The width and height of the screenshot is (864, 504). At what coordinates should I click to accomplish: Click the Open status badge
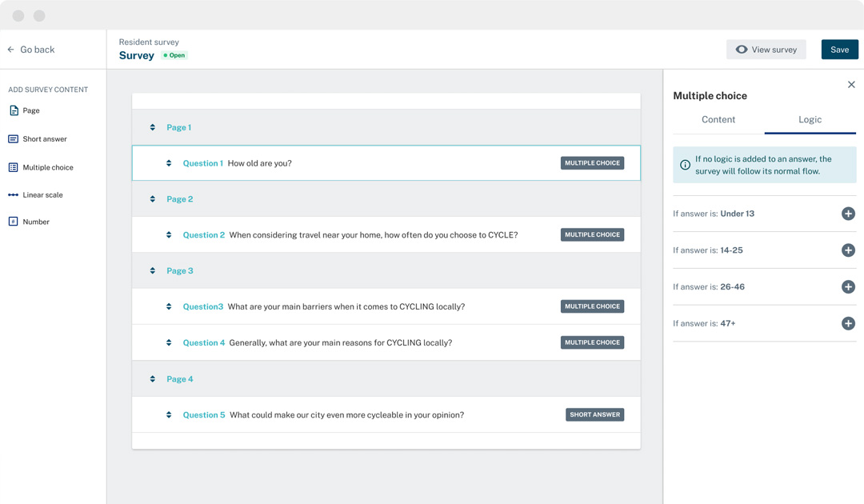[x=174, y=55]
